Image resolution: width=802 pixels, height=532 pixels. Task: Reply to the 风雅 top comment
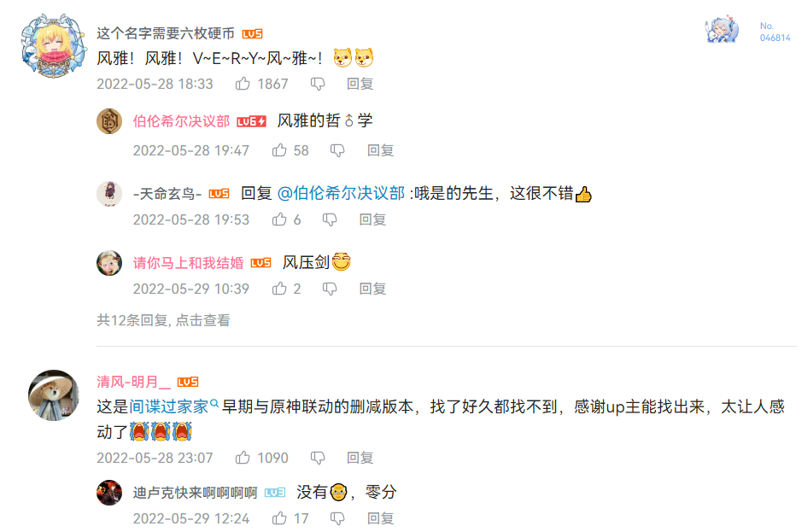coord(360,84)
